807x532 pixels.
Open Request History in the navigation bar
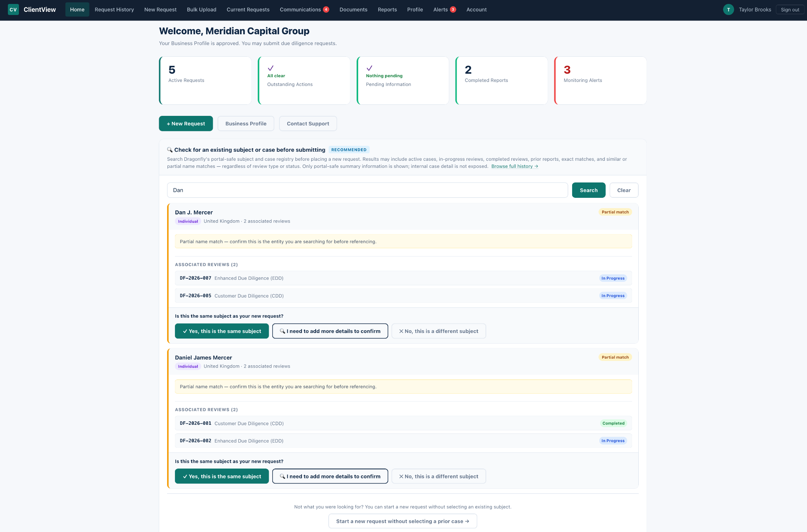pos(114,9)
